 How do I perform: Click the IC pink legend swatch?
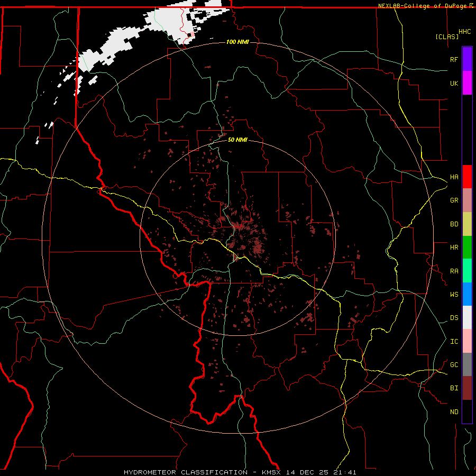(467, 341)
